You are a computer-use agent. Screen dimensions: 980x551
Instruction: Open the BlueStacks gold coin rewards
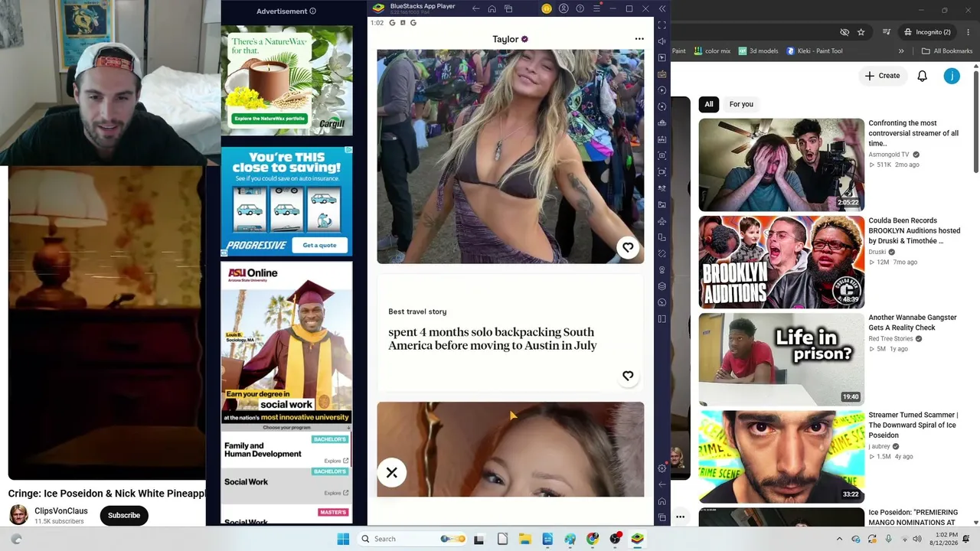tap(547, 8)
